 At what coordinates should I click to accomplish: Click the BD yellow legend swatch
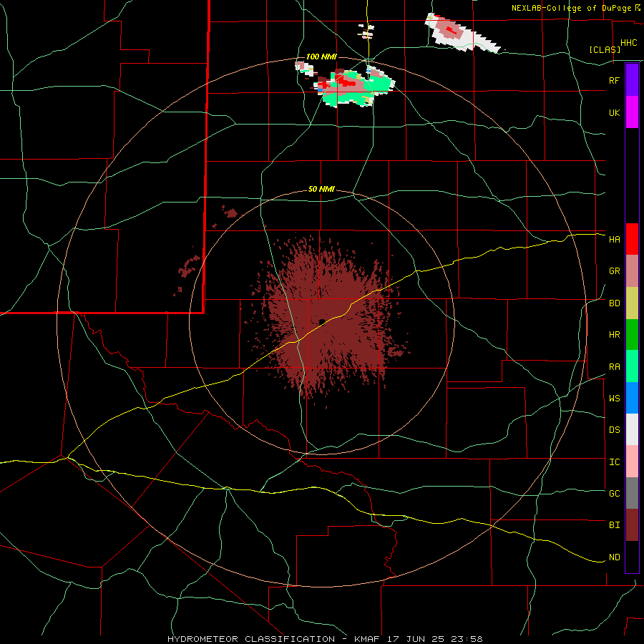(632, 303)
